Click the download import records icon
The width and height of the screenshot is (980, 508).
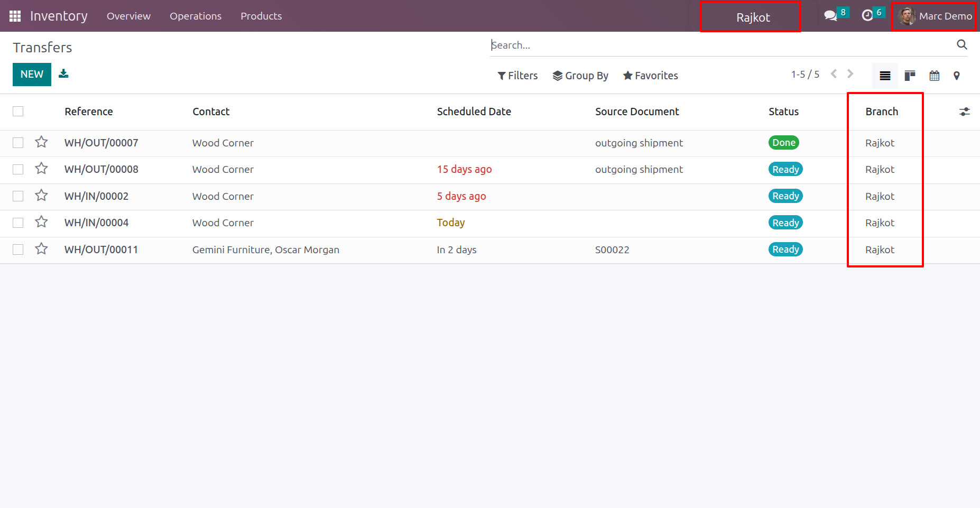(x=63, y=73)
